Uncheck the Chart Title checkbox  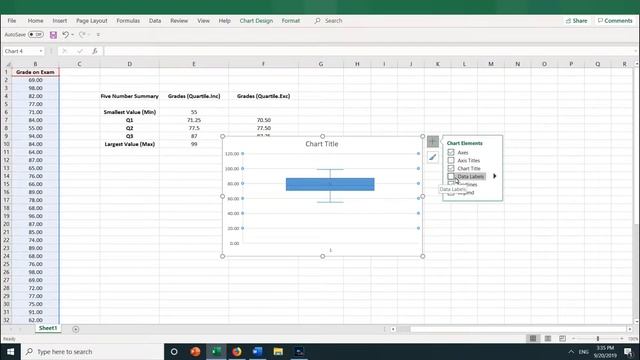[x=451, y=168]
